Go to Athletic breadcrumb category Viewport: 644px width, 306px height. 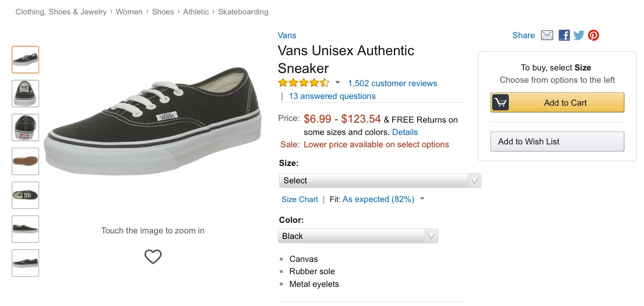[x=196, y=12]
